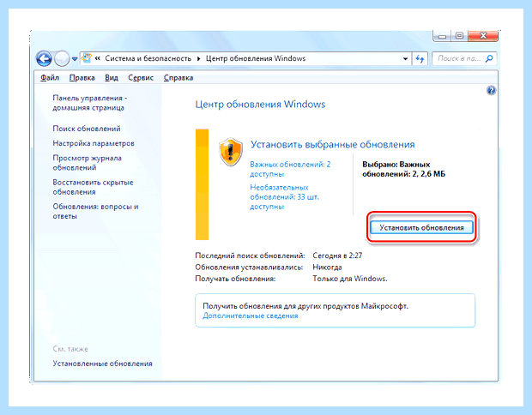Click the blue help question mark icon
532x415 pixels.
(x=491, y=91)
